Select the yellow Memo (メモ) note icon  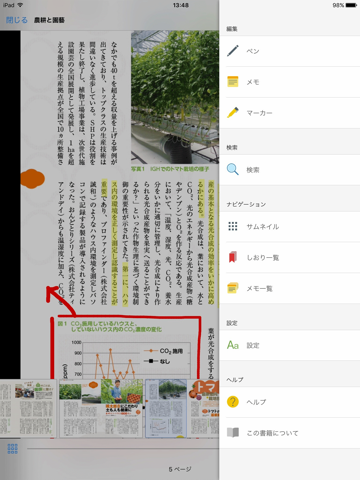233,82
